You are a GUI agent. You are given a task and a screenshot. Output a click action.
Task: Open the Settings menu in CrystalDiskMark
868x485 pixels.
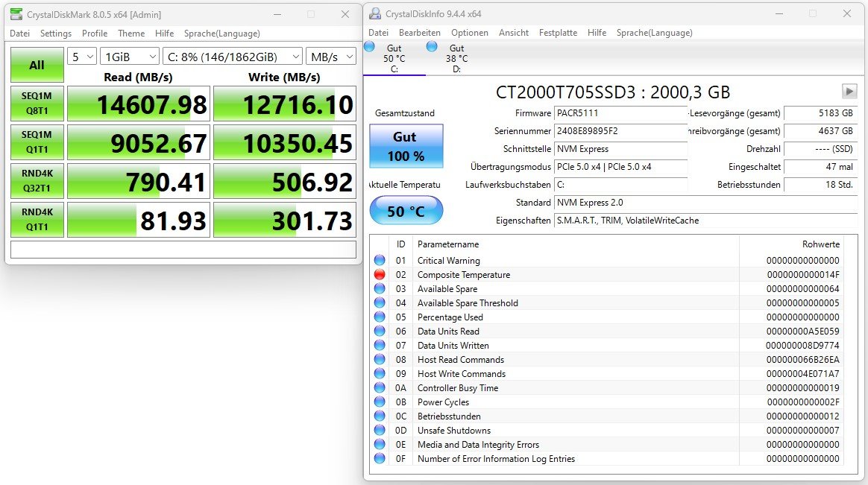[x=54, y=33]
